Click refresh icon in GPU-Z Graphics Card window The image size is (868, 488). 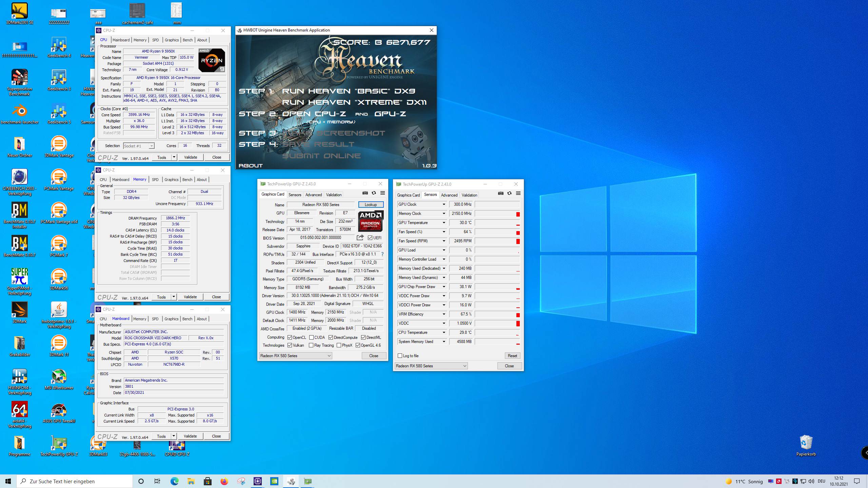(x=374, y=193)
